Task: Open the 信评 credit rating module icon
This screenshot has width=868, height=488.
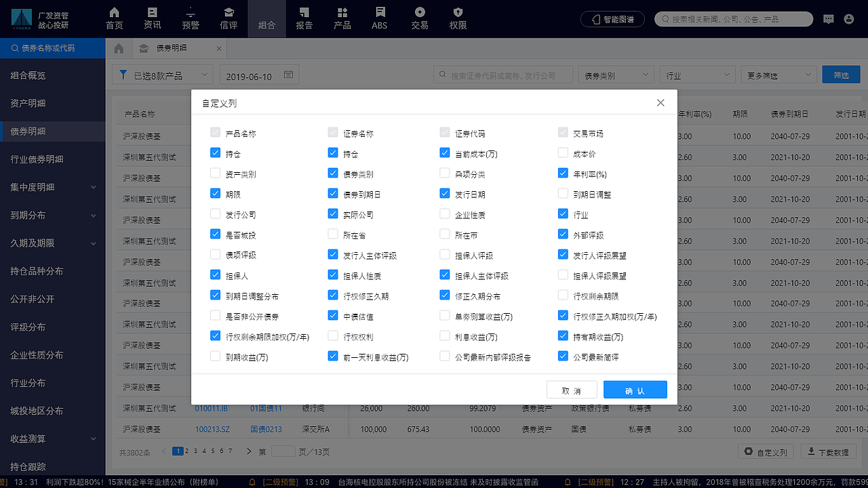Action: (x=229, y=18)
